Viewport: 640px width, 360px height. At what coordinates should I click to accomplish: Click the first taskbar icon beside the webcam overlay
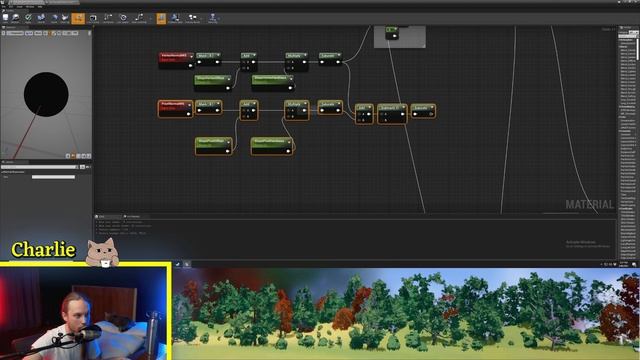coord(178,264)
